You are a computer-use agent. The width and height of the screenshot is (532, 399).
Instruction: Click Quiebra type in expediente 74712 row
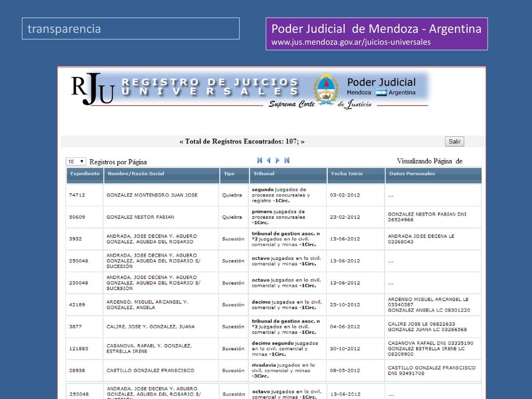pyautogui.click(x=232, y=195)
